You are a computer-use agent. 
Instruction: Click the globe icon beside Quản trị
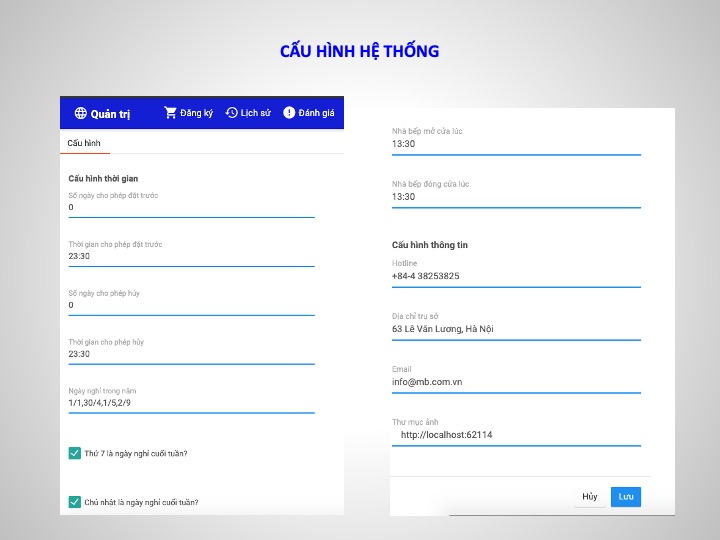coord(80,113)
